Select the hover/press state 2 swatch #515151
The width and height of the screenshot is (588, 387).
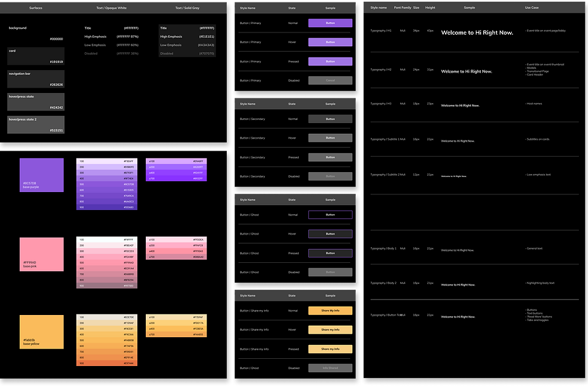coord(36,125)
